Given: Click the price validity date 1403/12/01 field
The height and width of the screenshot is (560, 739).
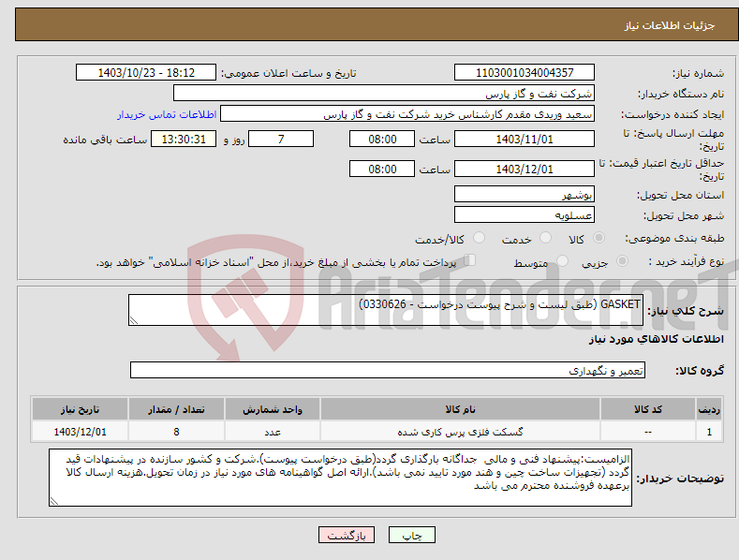Looking at the screenshot, I should (525, 169).
